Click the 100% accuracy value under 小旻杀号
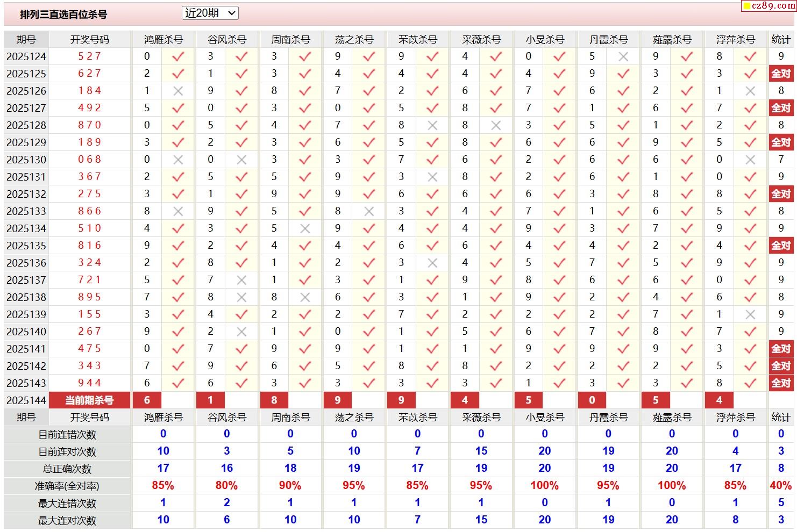The height and width of the screenshot is (532, 797). pos(544,486)
